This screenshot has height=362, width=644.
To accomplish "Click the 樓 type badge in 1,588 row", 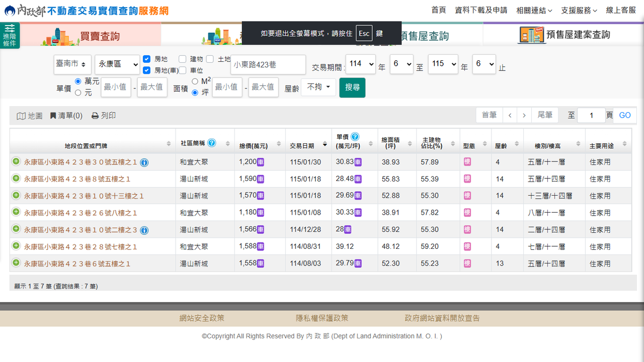I will [x=467, y=246].
